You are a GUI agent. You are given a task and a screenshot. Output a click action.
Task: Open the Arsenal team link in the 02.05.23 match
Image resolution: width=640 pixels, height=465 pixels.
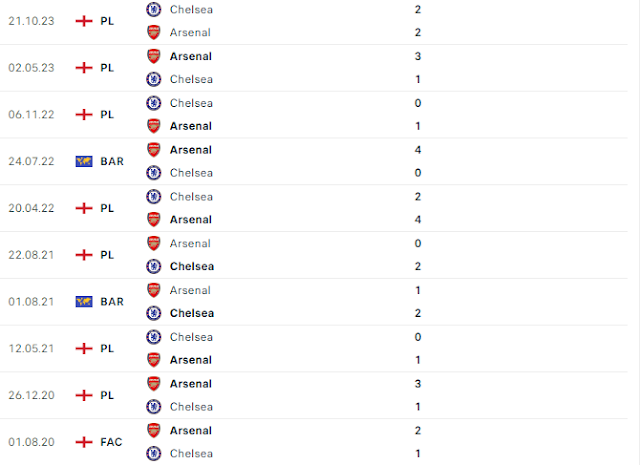pyautogui.click(x=191, y=56)
